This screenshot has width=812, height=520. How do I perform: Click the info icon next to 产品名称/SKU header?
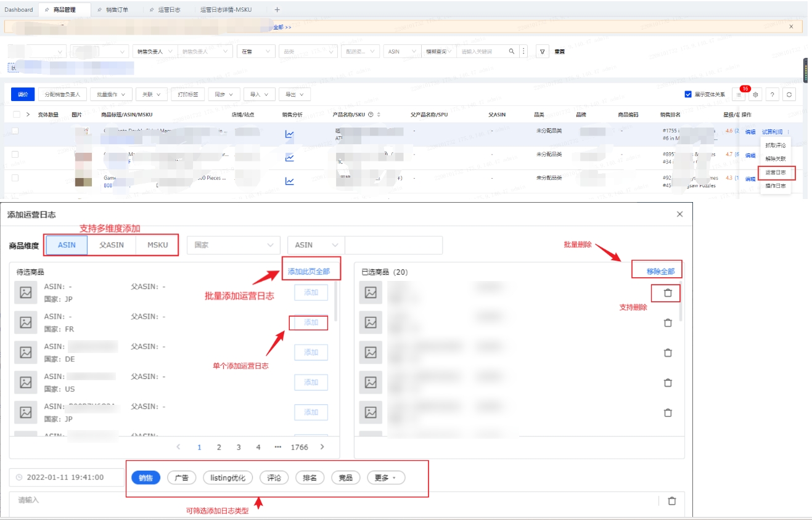(x=371, y=115)
